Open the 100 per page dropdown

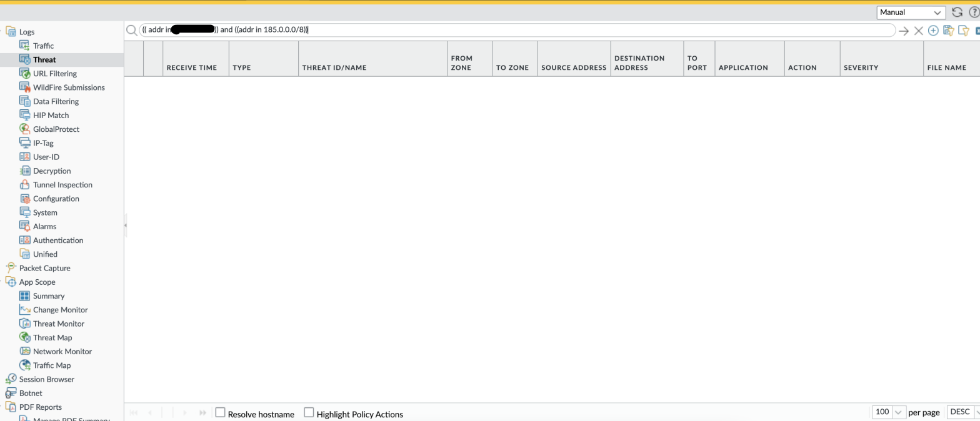click(889, 412)
